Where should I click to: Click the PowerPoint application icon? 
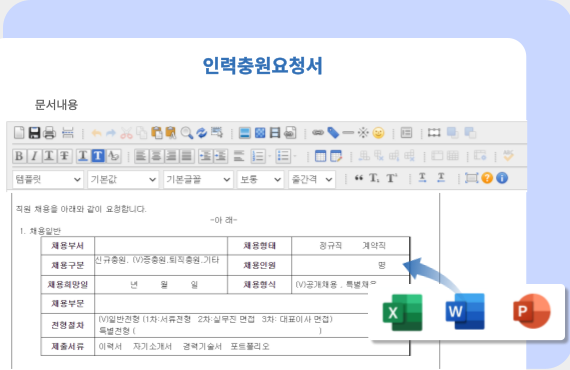(532, 311)
